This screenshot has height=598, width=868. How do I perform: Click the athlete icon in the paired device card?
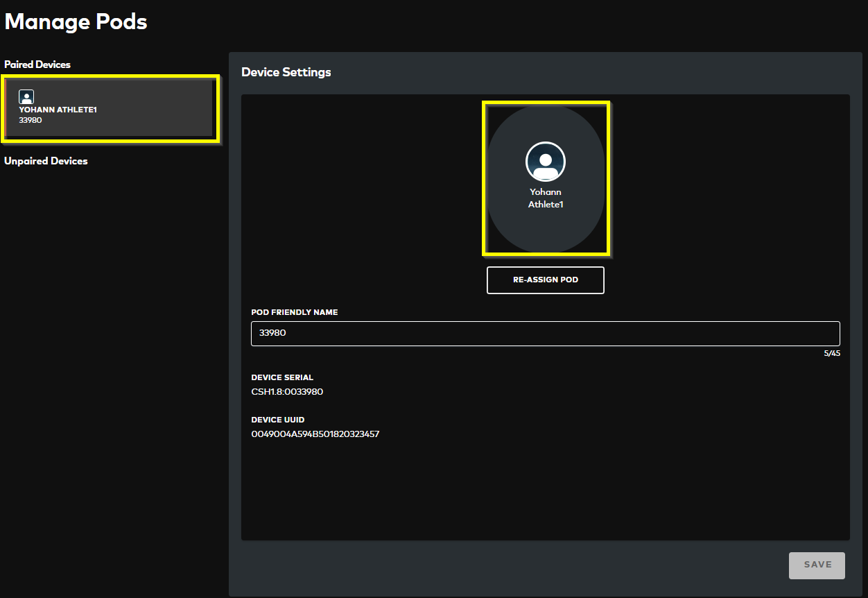coord(26,97)
